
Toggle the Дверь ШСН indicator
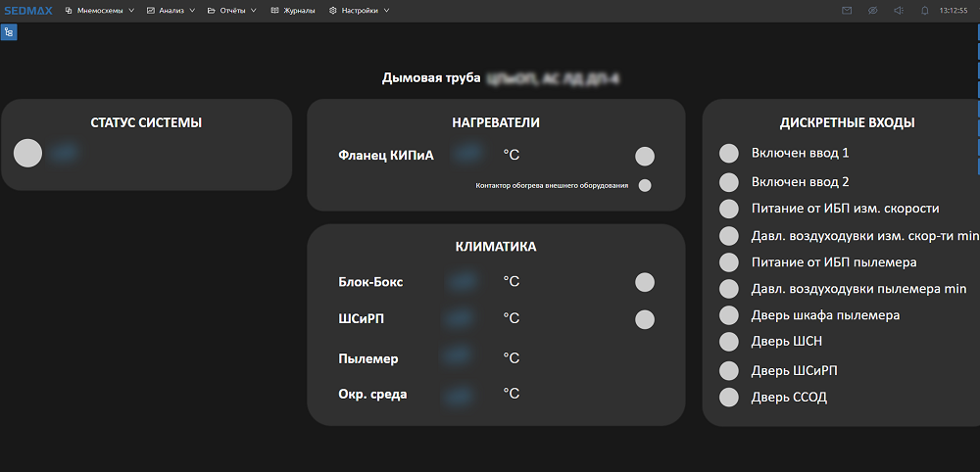[728, 341]
